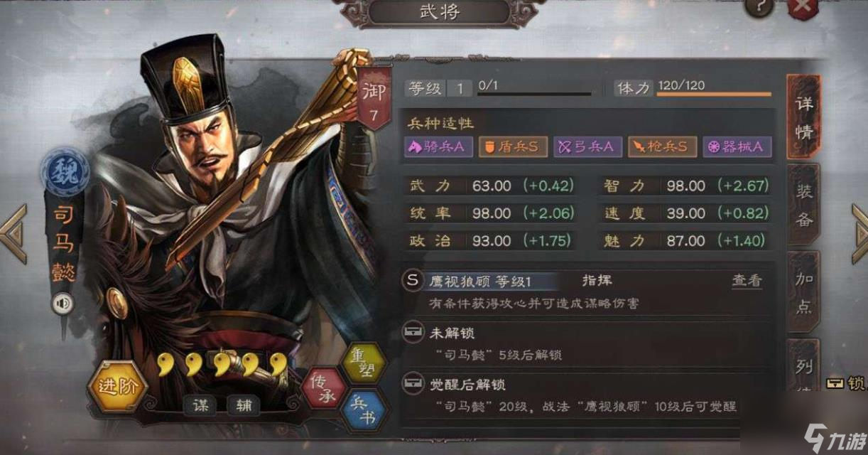Switch to the 装备 side tab
Viewport: 868px width, 455px height.
click(804, 205)
